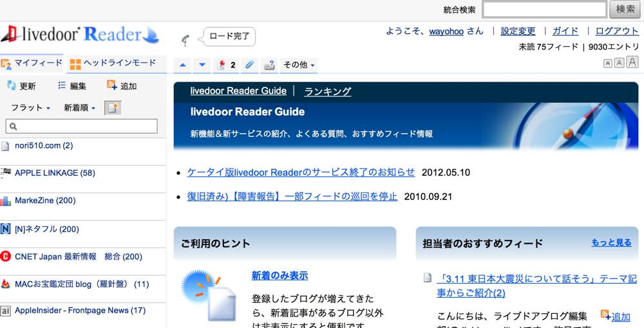This screenshot has width=644, height=328.
Task: Click the nori510.com feed favicon
Action: pos(5,146)
